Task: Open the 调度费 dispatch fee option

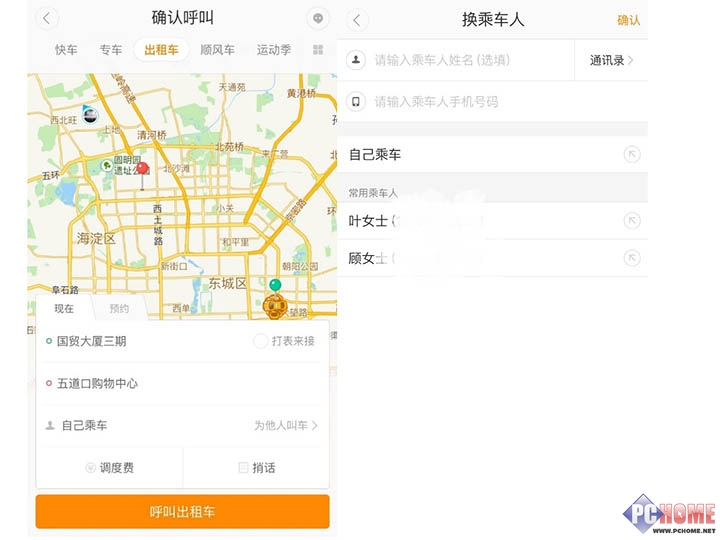Action: pos(110,468)
